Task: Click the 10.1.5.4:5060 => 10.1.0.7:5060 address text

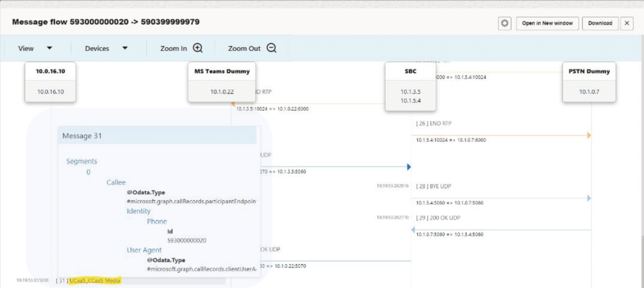Action: (x=450, y=203)
